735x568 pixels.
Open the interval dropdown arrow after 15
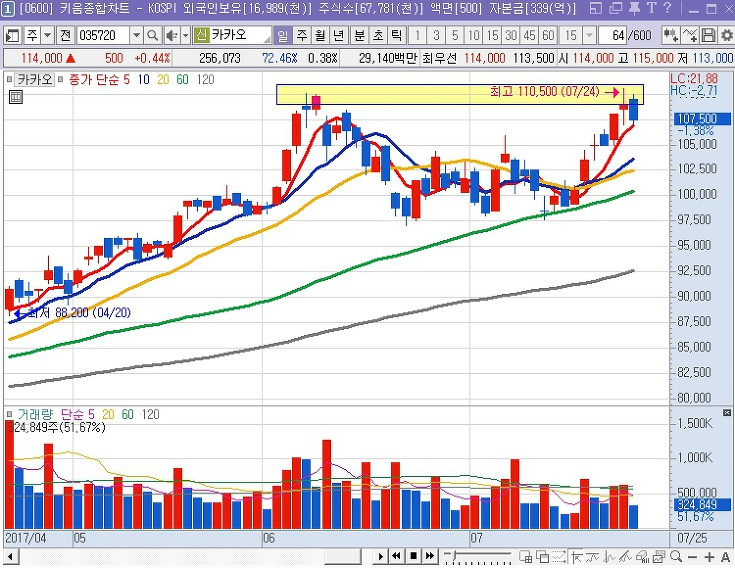coord(589,35)
